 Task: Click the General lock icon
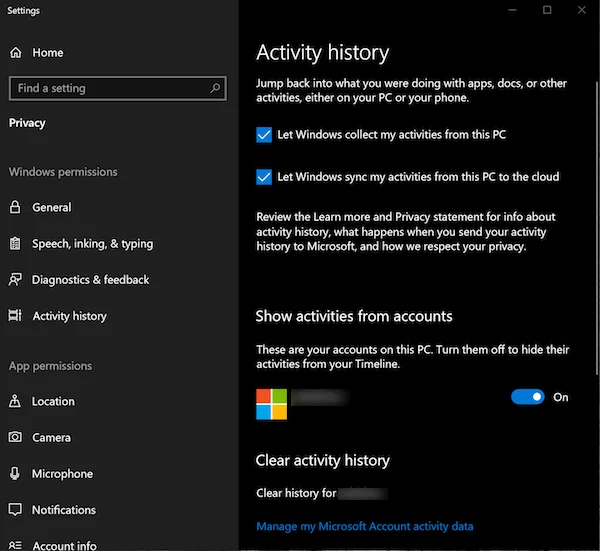(x=15, y=207)
